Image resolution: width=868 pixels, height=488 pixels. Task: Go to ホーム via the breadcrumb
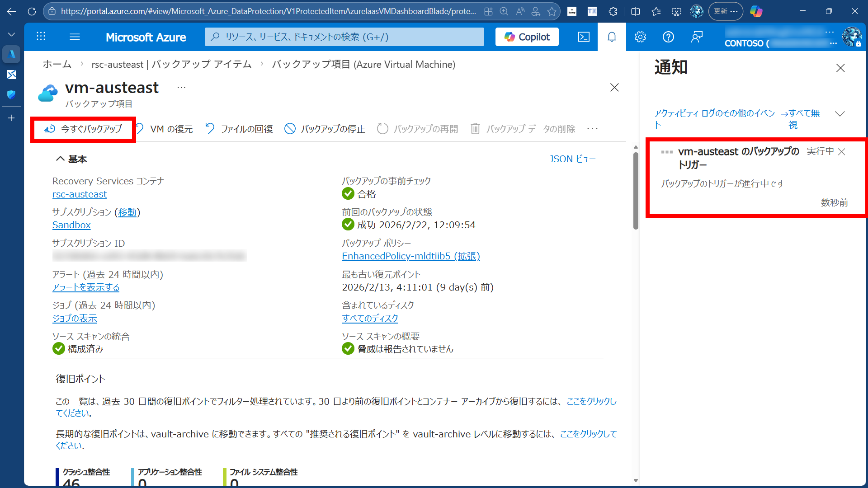[57, 64]
